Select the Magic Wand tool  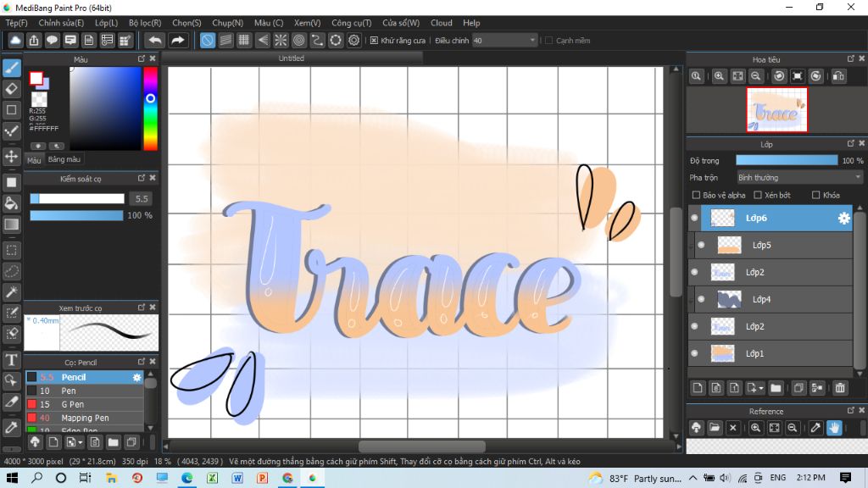(12, 292)
